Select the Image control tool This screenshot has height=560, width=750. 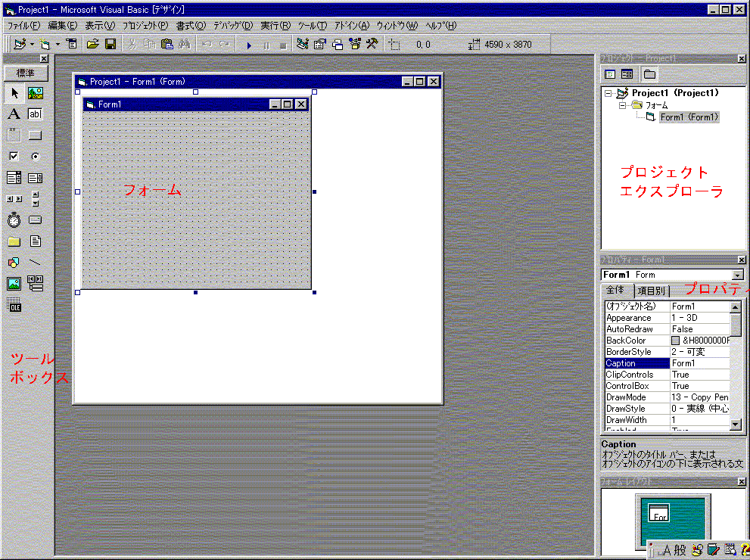[14, 284]
